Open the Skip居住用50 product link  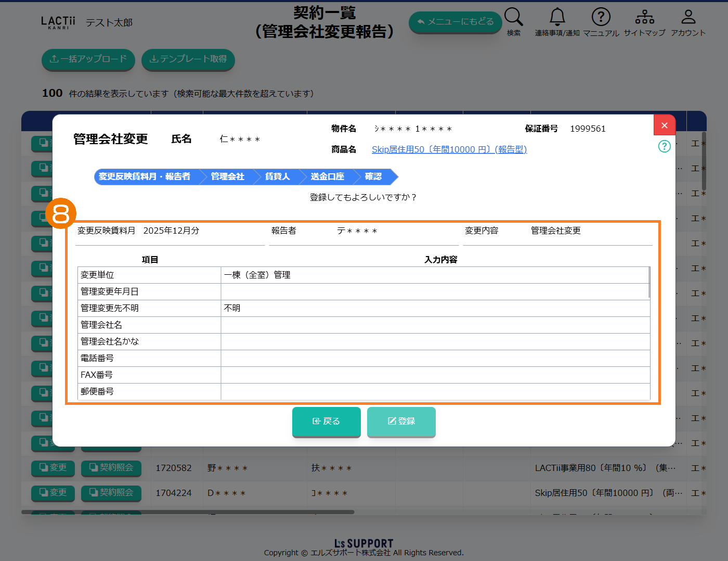pyautogui.click(x=449, y=150)
